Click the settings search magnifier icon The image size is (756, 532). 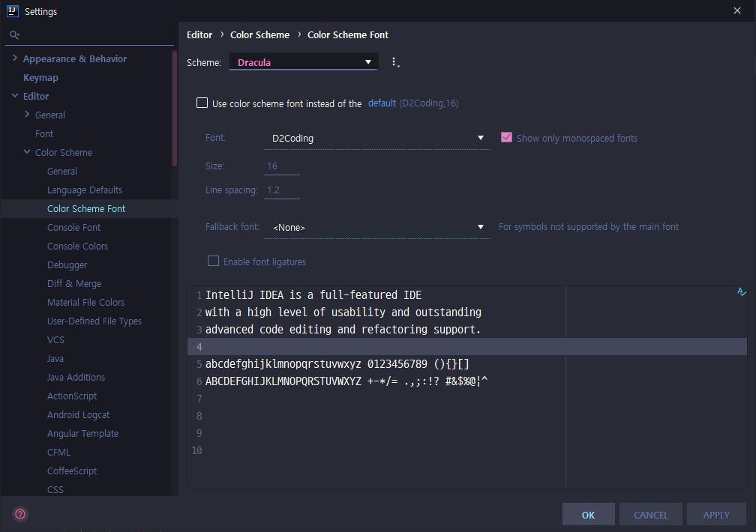[14, 34]
